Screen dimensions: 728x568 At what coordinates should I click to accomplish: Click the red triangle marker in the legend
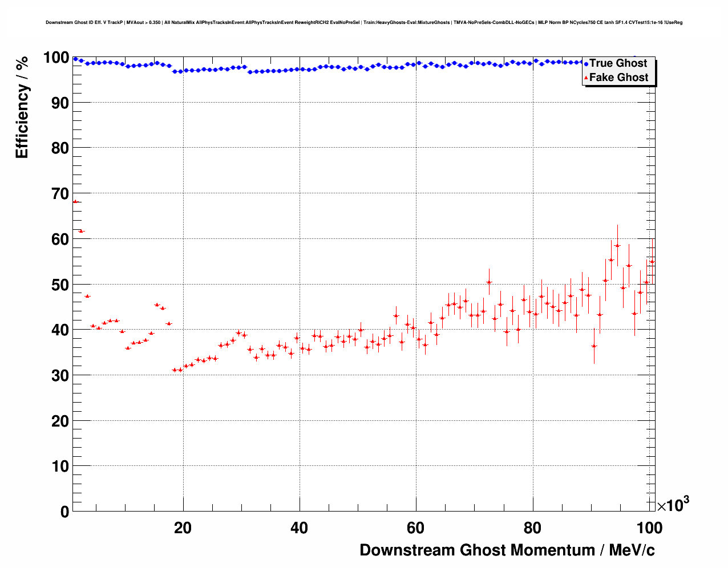pyautogui.click(x=586, y=78)
